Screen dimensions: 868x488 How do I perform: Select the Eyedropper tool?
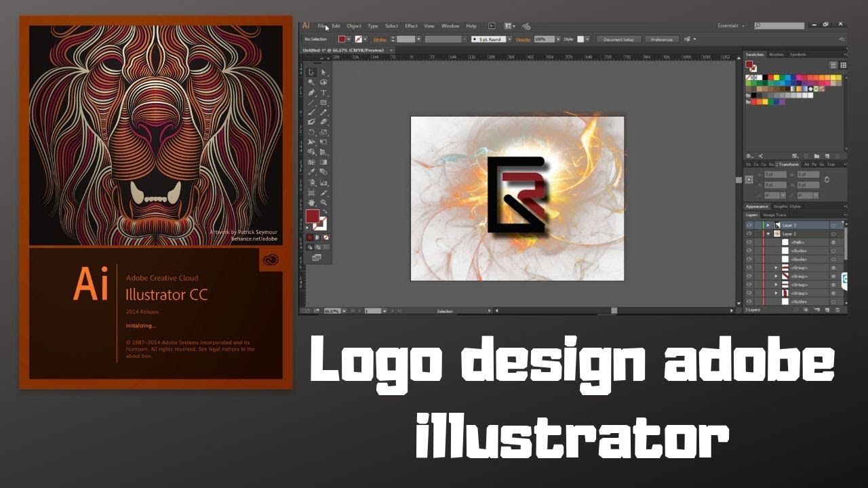point(311,172)
